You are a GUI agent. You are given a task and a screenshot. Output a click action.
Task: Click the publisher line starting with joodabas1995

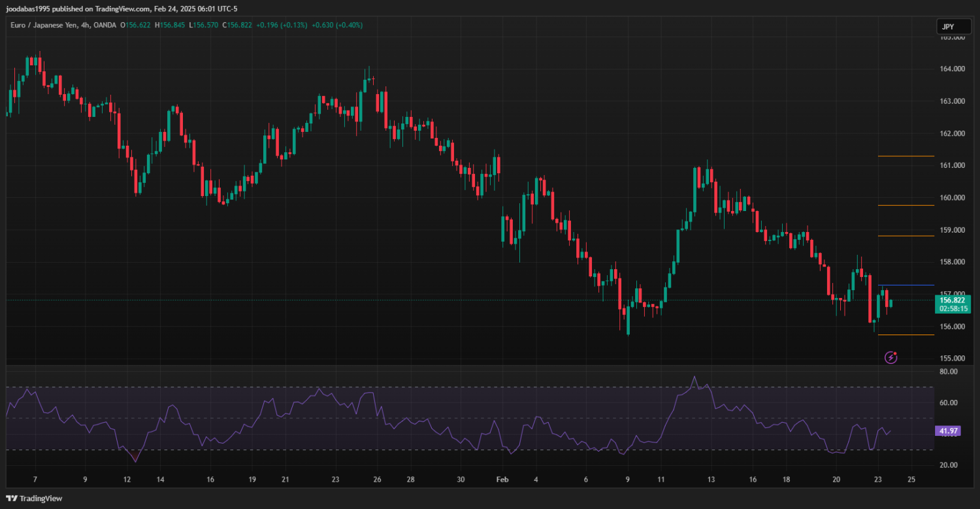122,9
